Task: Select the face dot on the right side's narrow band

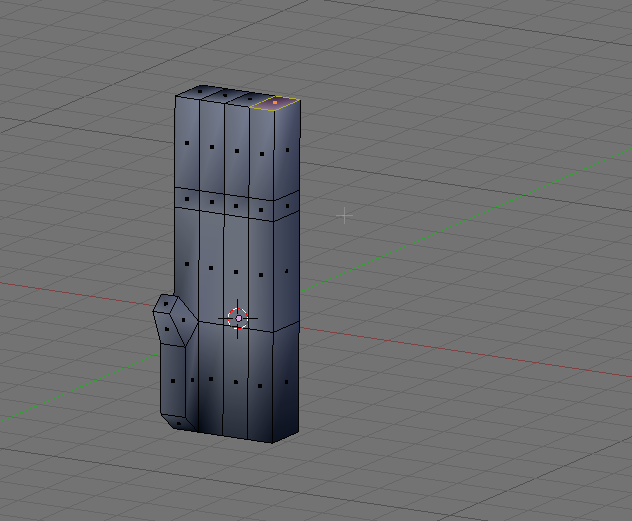Action: click(287, 206)
